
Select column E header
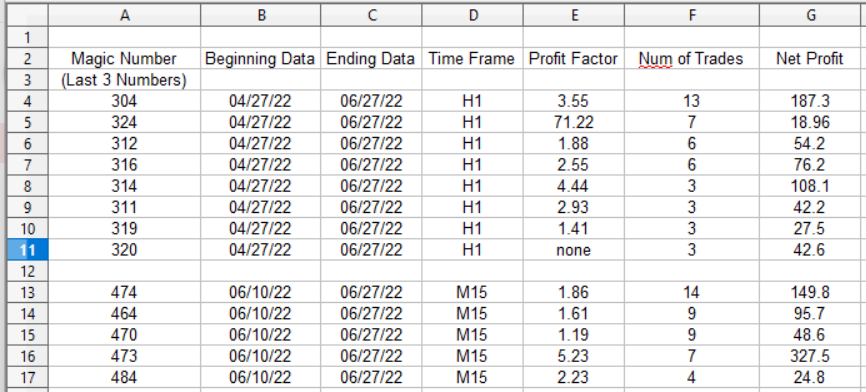[574, 15]
